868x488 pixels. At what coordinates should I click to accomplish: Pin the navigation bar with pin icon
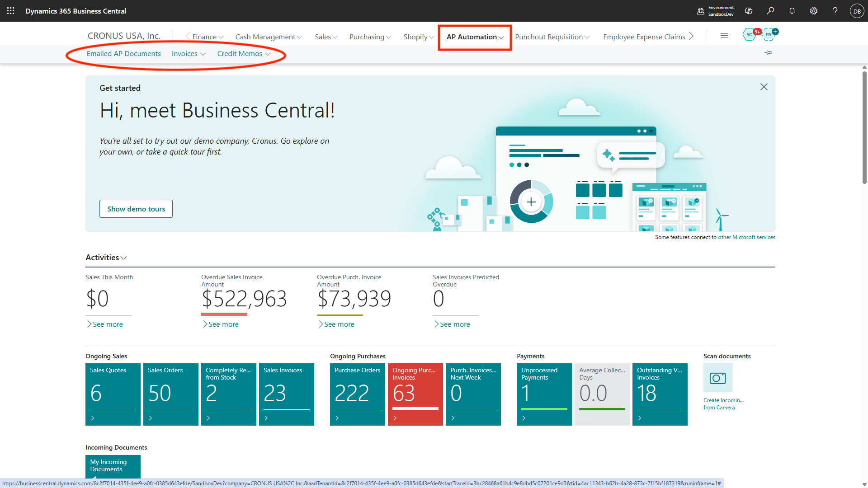point(768,53)
